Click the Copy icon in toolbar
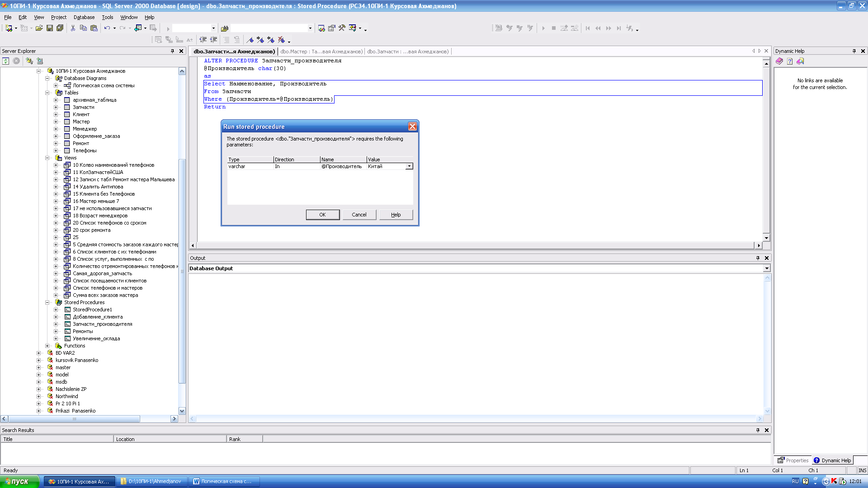Screen dimensions: 868x488 coord(83,28)
